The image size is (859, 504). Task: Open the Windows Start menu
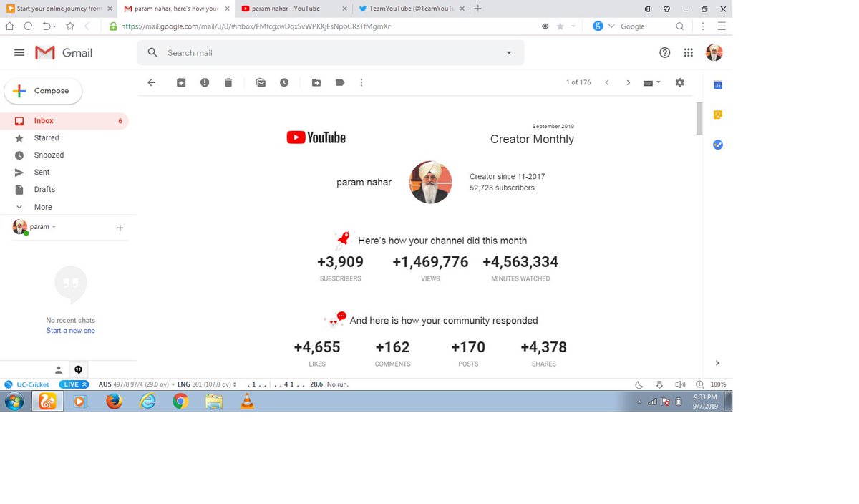14,402
